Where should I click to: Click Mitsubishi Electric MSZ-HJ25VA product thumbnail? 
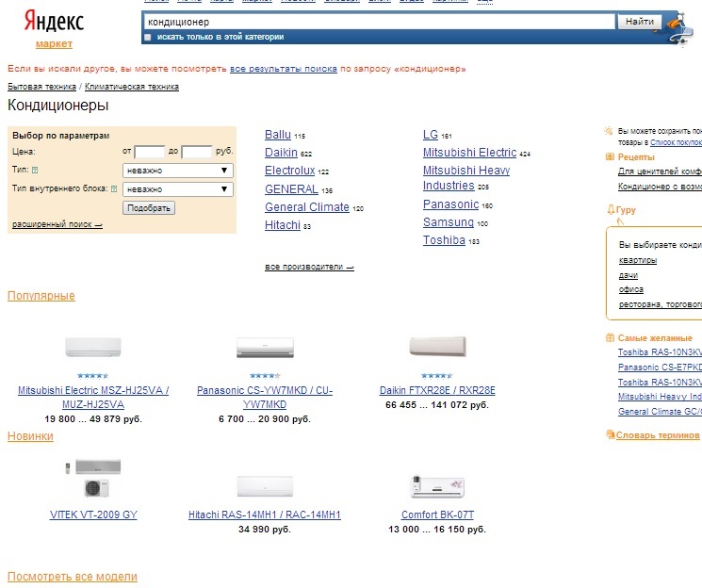coord(93,347)
